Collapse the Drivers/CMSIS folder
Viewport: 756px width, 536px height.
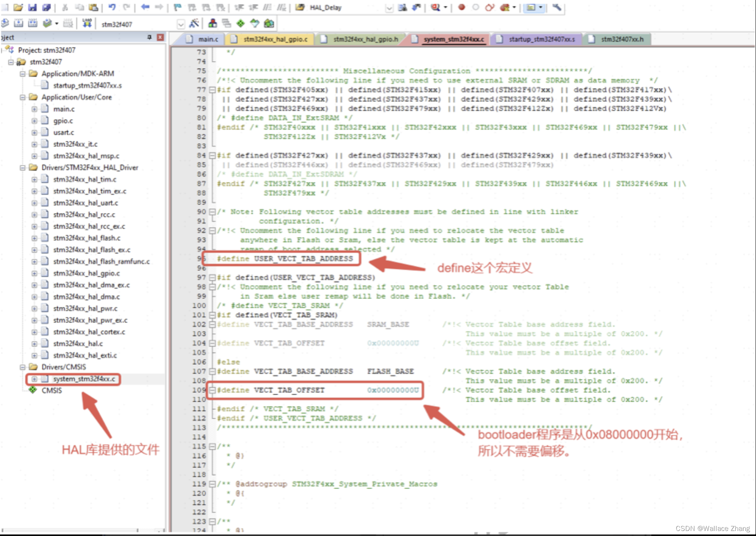click(22, 367)
